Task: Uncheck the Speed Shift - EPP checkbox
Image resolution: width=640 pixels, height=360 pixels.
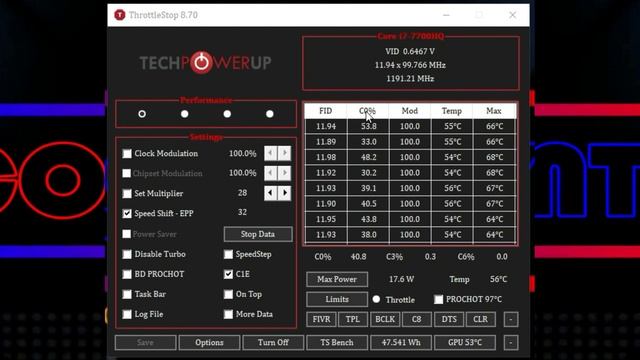Action: (x=127, y=213)
